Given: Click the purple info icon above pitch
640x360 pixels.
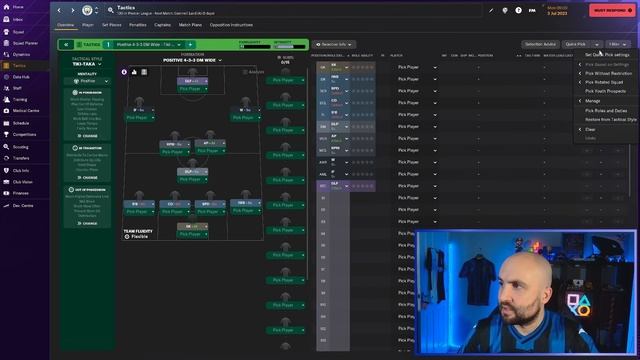Looking at the screenshot, I should point(124,72).
